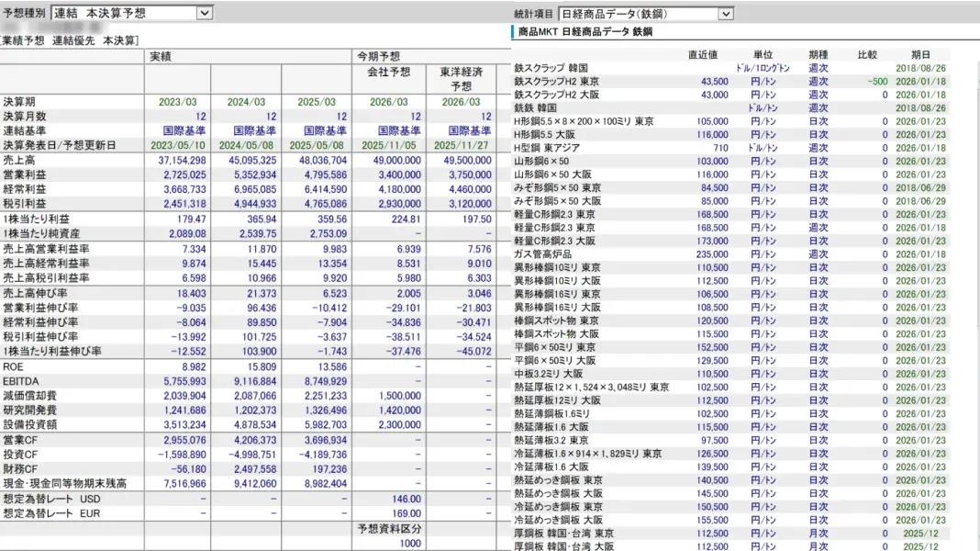Select 棒鋼スポット物 東京 price 120,500
The width and height of the screenshot is (980, 551).
click(712, 320)
